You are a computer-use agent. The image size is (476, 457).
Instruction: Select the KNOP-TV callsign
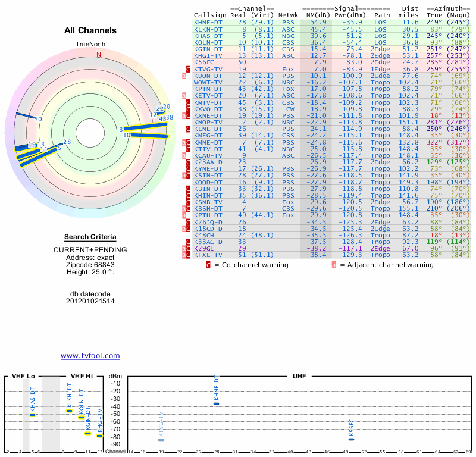click(x=208, y=123)
